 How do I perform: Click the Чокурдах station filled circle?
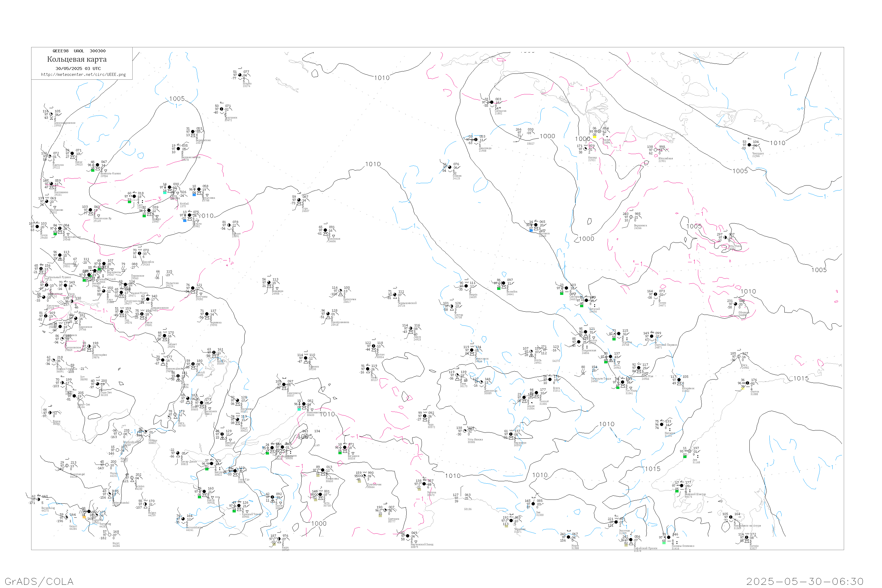[x=749, y=145]
